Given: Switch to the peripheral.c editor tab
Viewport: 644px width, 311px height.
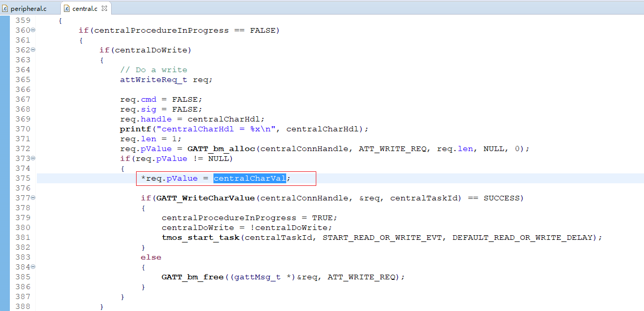Looking at the screenshot, I should pos(28,8).
